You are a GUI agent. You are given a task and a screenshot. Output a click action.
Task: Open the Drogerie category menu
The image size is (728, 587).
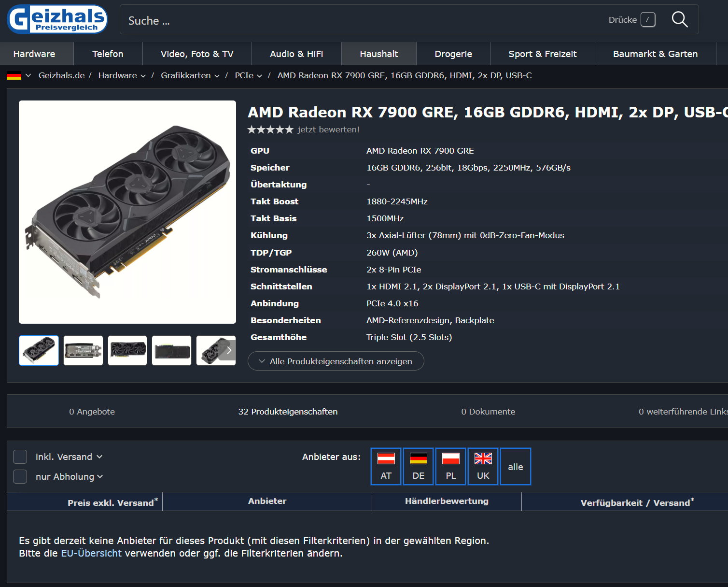pyautogui.click(x=453, y=54)
